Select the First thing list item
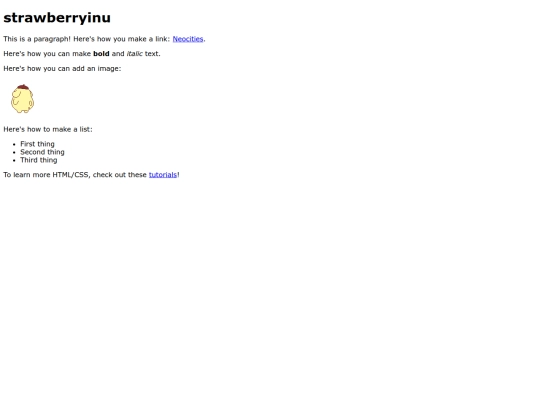The height and width of the screenshot is (405, 540). tap(37, 144)
